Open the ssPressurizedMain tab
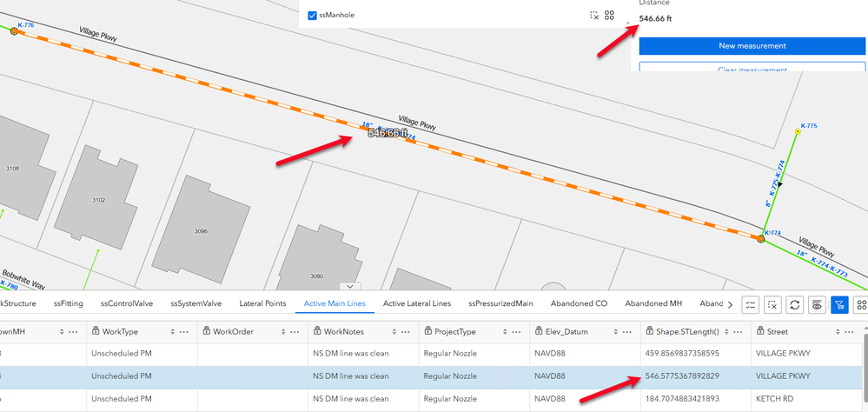Viewport: 868px width, 412px height. click(501, 303)
